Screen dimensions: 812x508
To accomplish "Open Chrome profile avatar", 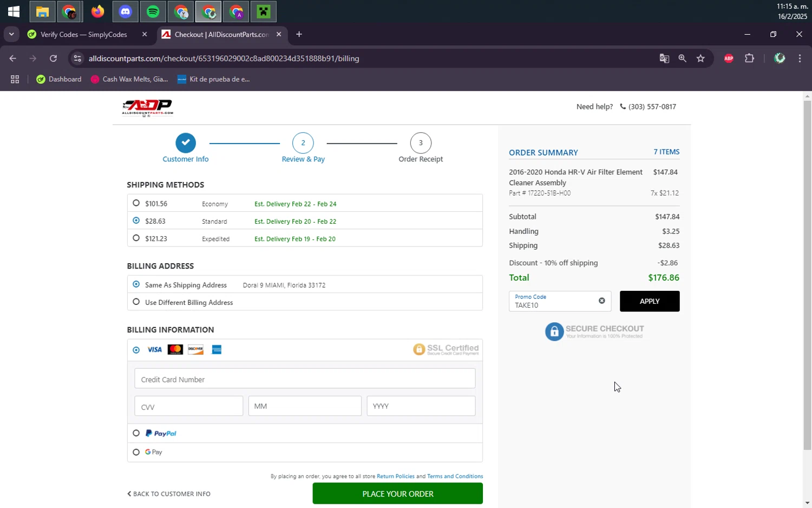I will pyautogui.click(x=780, y=58).
